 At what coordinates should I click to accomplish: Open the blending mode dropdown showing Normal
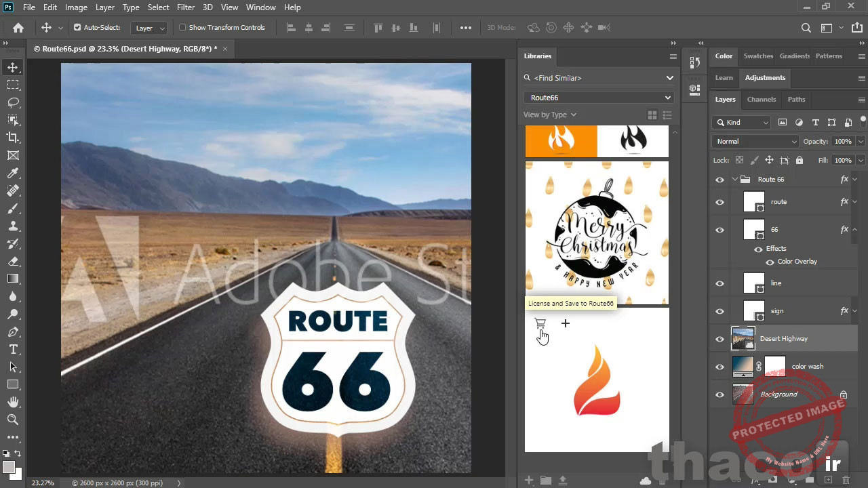point(753,141)
